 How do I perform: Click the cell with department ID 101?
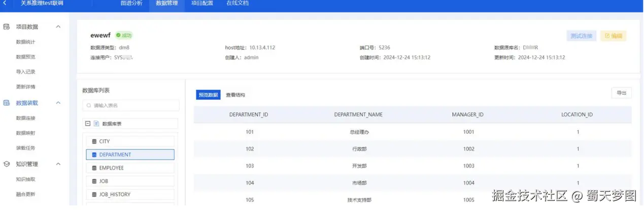pos(249,132)
